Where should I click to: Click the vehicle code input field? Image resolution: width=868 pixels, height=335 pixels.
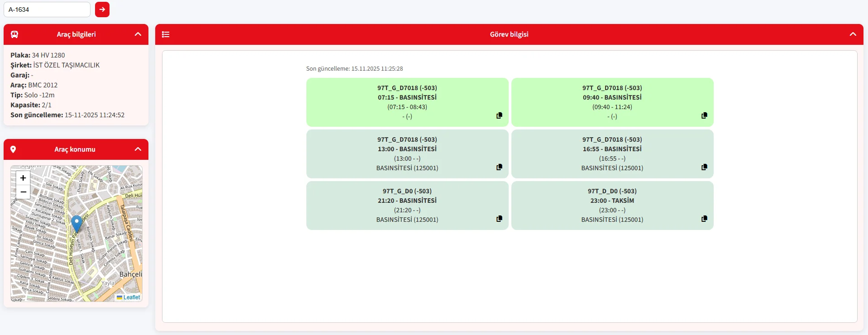coord(47,10)
